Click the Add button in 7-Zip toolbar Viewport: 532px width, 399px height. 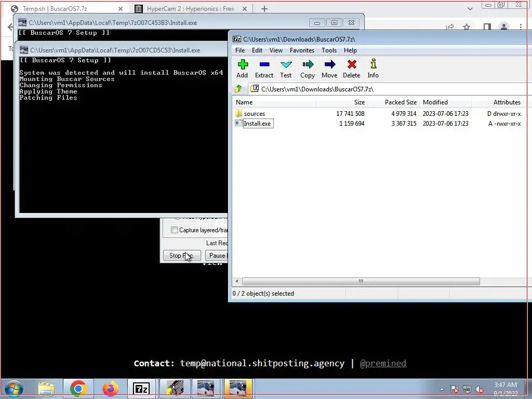coord(242,69)
